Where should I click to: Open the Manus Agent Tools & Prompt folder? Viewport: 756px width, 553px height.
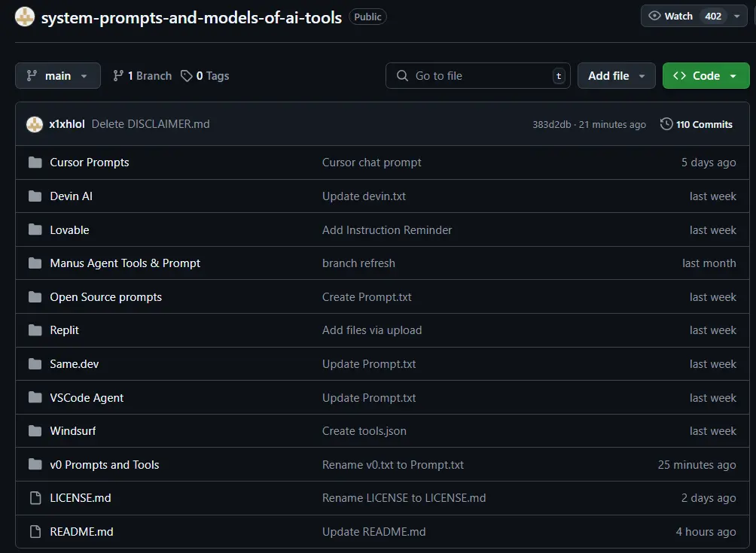(125, 263)
